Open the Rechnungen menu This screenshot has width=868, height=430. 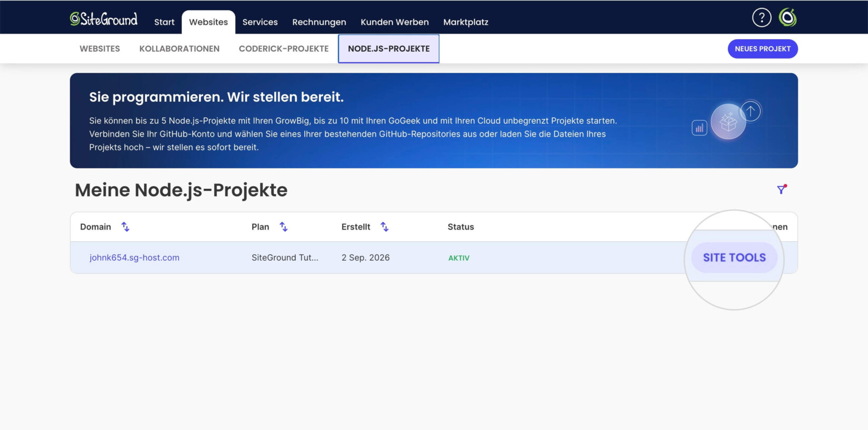point(319,22)
